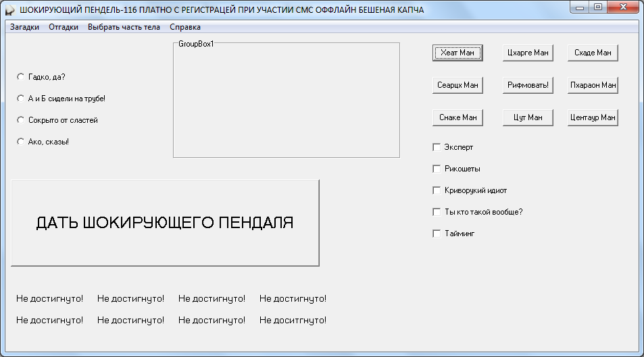Select the Гадко, да? radio option
Image resolution: width=644 pixels, height=357 pixels.
coord(20,77)
